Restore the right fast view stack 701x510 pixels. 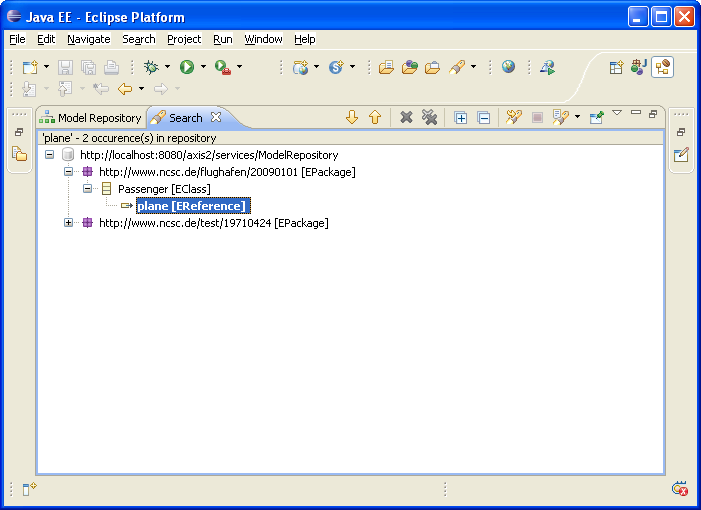point(681,132)
